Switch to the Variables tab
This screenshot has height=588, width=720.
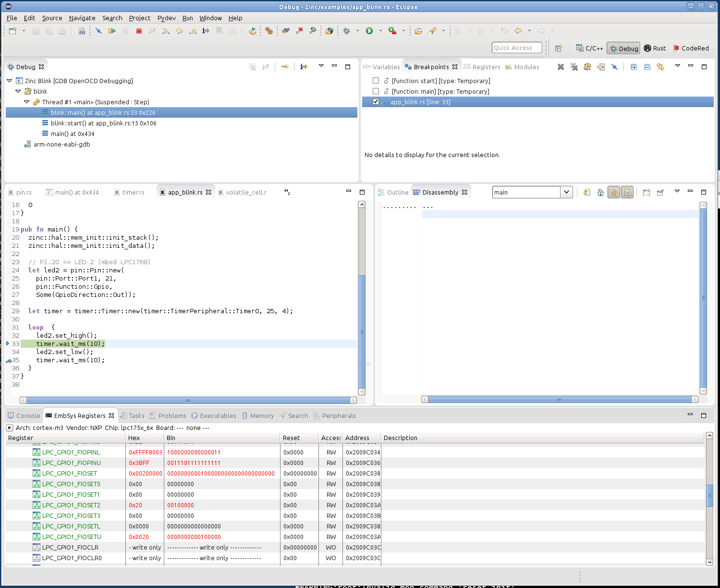382,67
